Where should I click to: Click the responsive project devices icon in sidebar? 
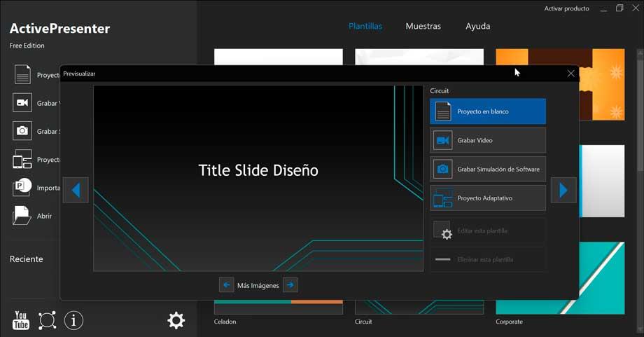(22, 160)
